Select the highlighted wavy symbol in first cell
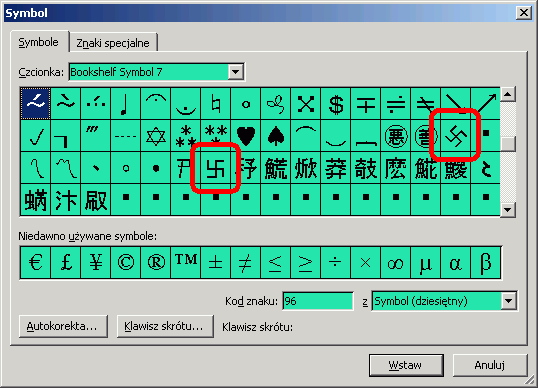 click(x=36, y=103)
